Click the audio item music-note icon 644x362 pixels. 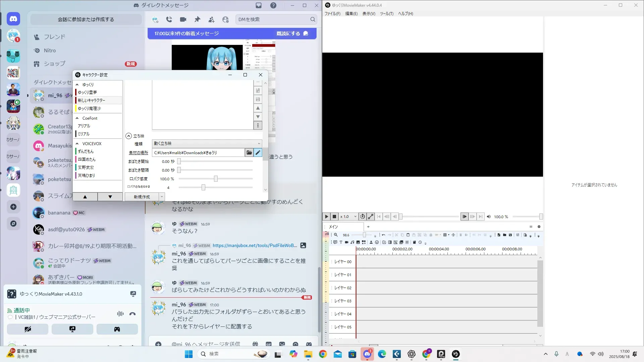352,242
